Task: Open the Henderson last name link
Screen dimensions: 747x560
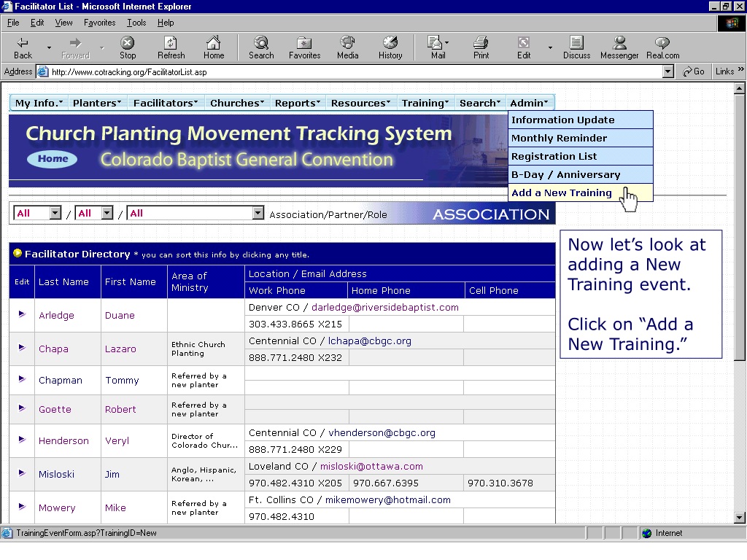Action: pyautogui.click(x=63, y=441)
